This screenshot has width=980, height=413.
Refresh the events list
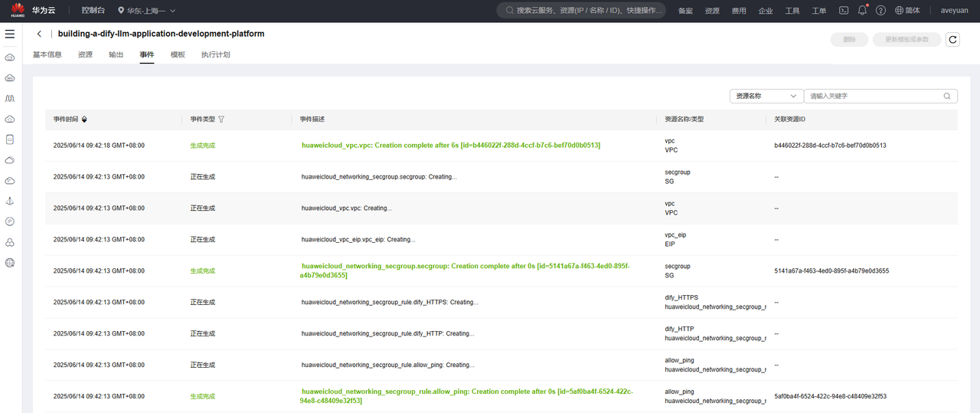pyautogui.click(x=952, y=40)
